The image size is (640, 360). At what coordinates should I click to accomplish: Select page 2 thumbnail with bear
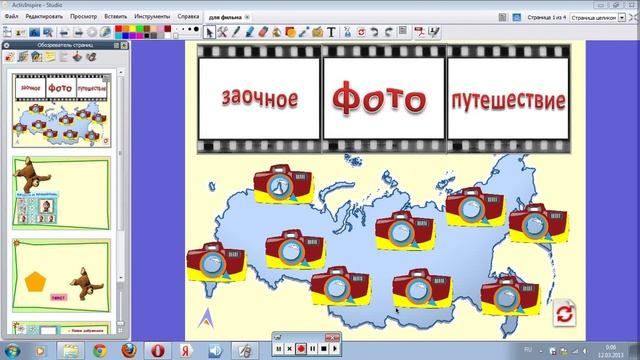click(61, 193)
